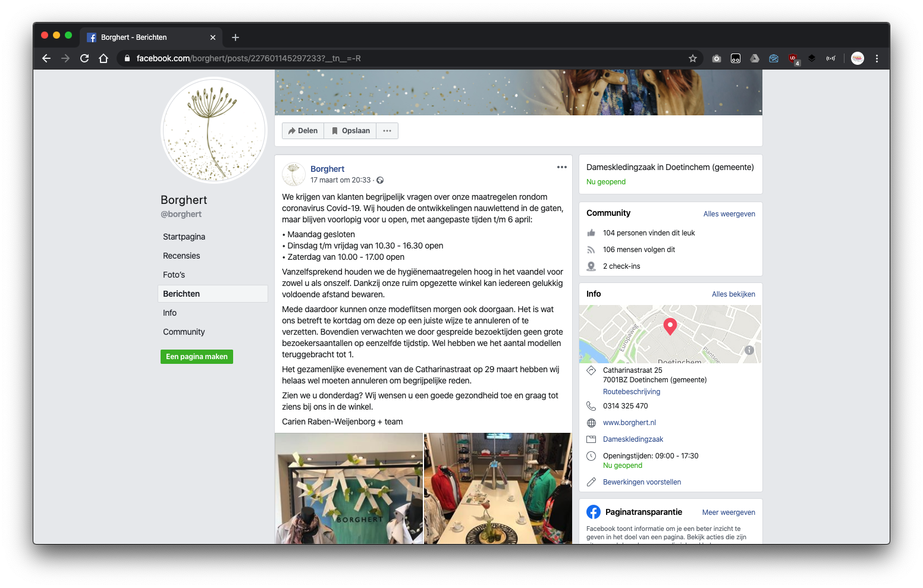
Task: Click the Borghert profile picture
Action: pos(214,130)
